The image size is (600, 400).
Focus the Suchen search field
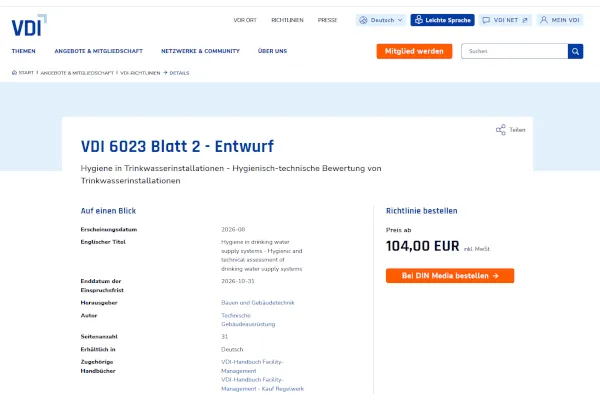point(514,51)
